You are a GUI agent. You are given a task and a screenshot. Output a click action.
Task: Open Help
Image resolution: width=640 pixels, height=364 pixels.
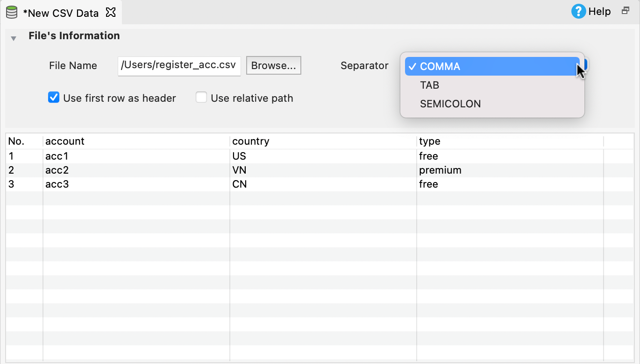coord(591,11)
